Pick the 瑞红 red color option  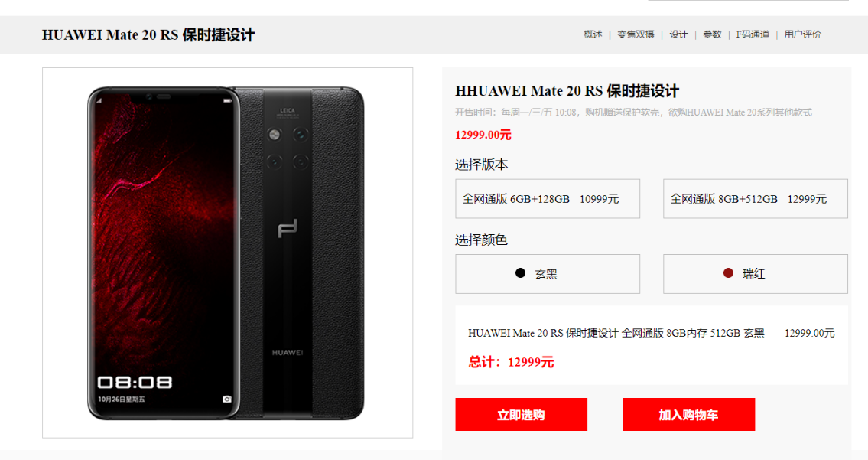pos(755,274)
